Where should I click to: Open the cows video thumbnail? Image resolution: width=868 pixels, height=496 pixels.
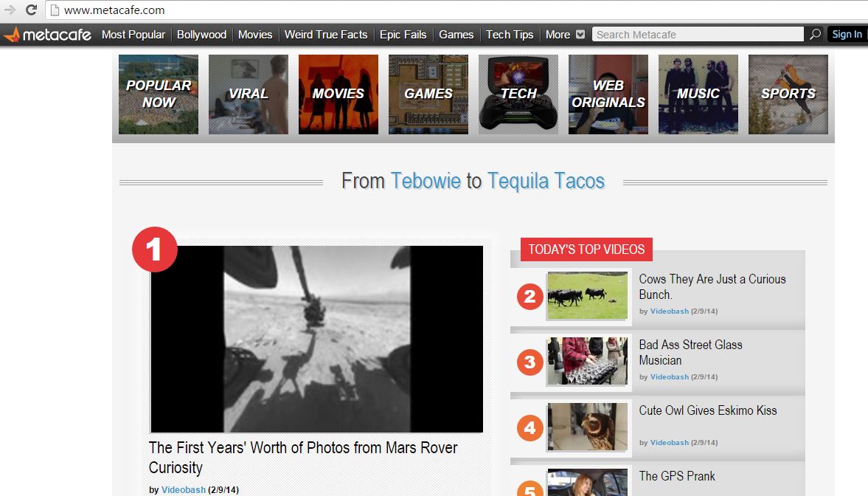[587, 295]
